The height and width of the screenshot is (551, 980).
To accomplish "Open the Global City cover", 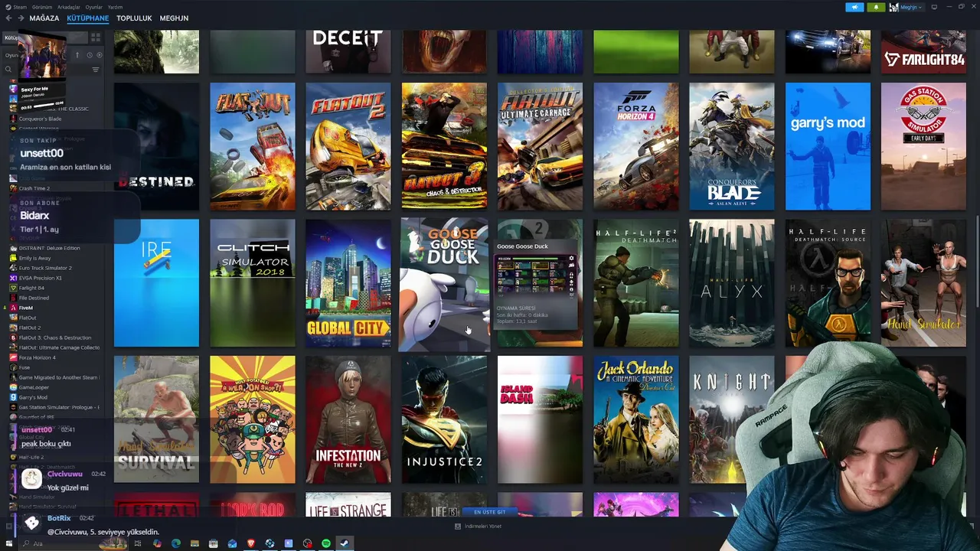I will pyautogui.click(x=348, y=283).
